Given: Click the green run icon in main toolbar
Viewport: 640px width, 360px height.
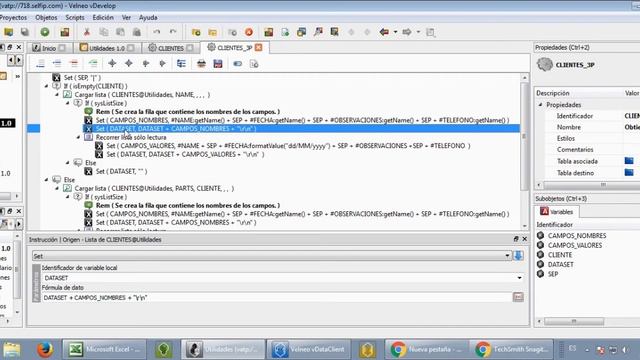Looking at the screenshot, I should click(45, 32).
